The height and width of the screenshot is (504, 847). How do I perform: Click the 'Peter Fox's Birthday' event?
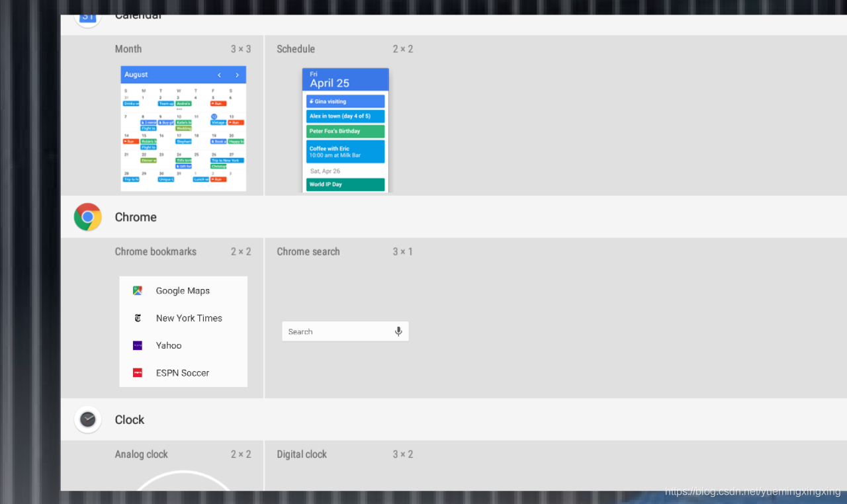345,131
